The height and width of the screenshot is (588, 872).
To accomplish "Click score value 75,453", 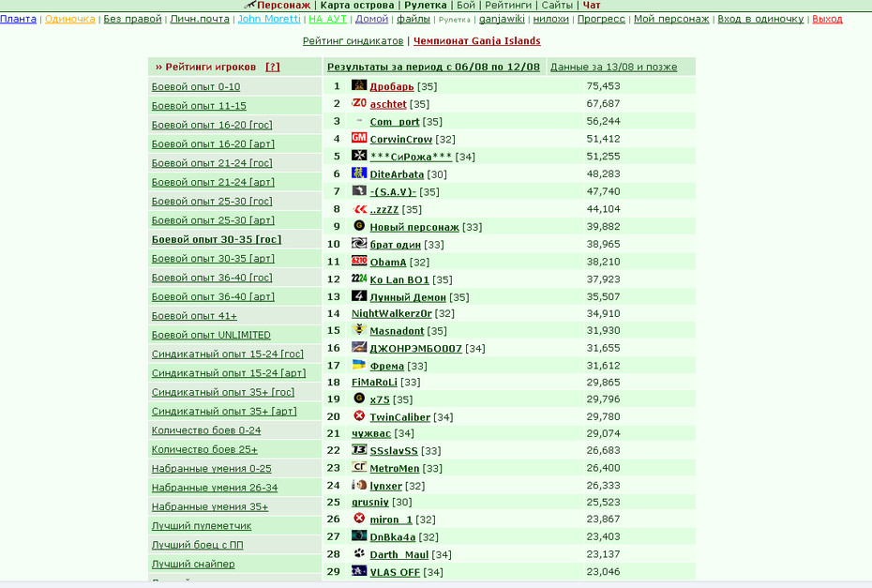I will pyautogui.click(x=603, y=85).
